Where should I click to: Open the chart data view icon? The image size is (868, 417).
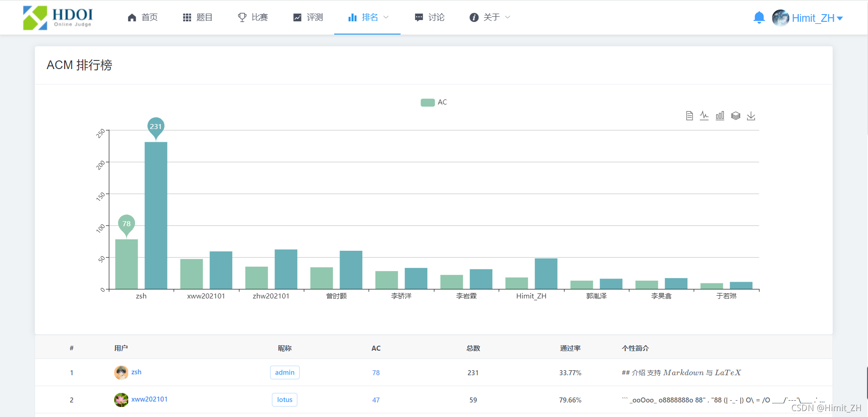(689, 116)
